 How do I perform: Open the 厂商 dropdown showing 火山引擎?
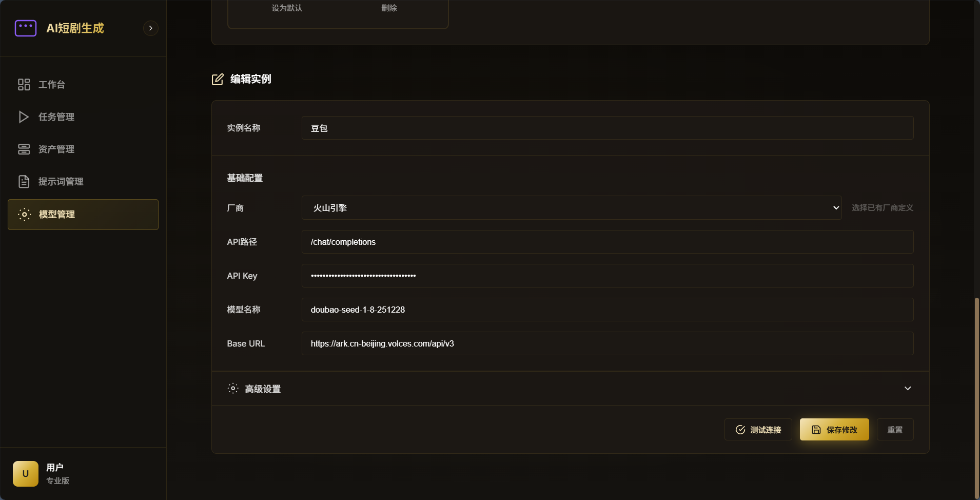[x=572, y=207]
